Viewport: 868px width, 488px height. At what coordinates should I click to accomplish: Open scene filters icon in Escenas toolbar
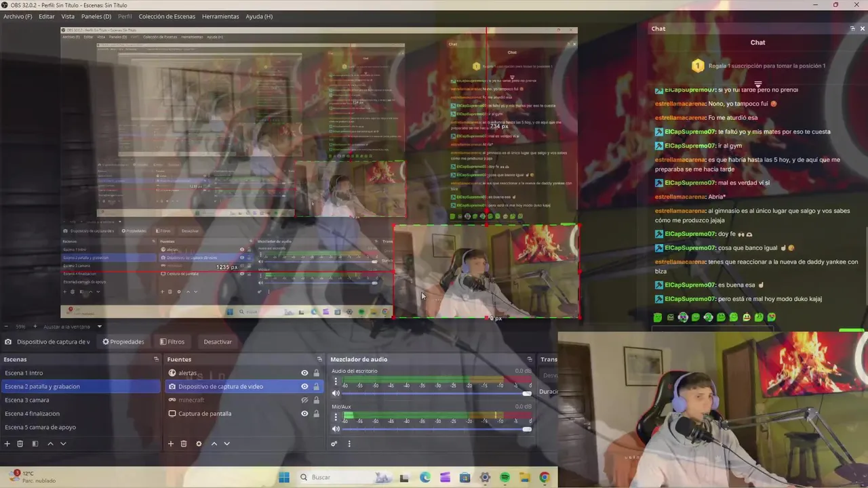click(35, 444)
